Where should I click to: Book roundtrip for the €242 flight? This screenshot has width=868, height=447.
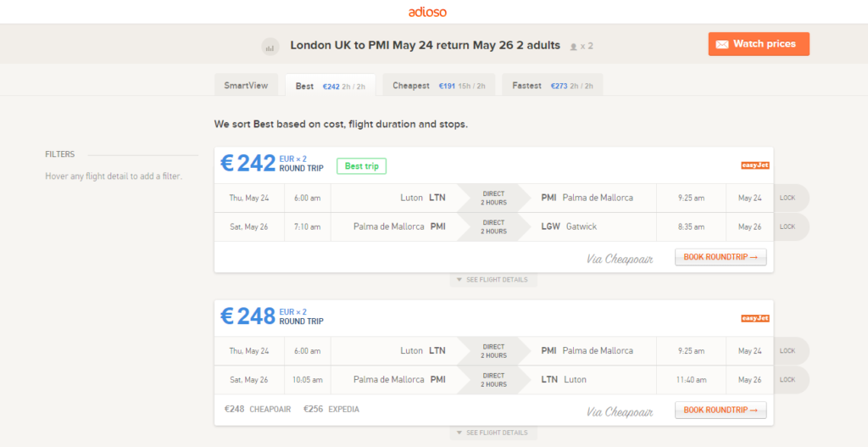pos(721,257)
